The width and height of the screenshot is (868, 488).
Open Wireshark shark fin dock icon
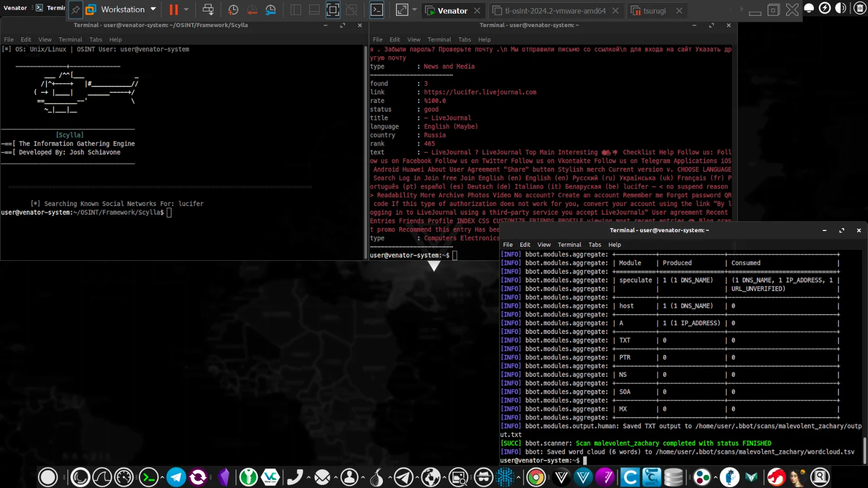tap(102, 477)
